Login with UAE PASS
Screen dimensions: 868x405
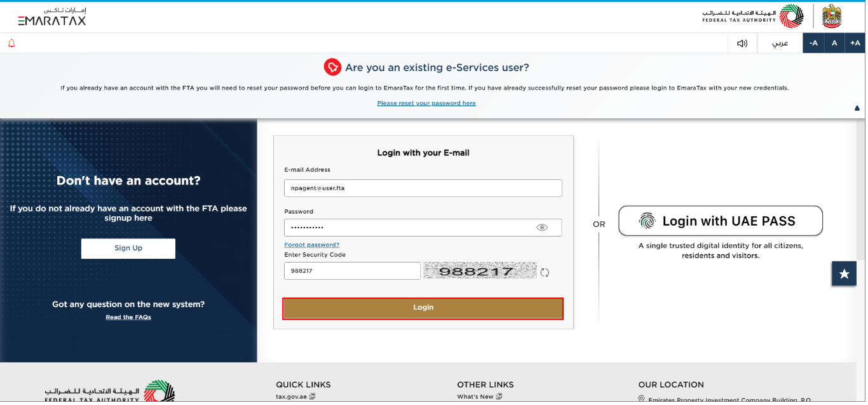(721, 221)
